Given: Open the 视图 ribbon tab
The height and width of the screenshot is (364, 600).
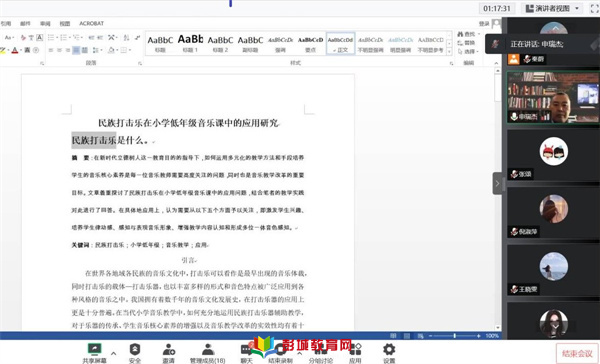Looking at the screenshot, I should coord(65,23).
